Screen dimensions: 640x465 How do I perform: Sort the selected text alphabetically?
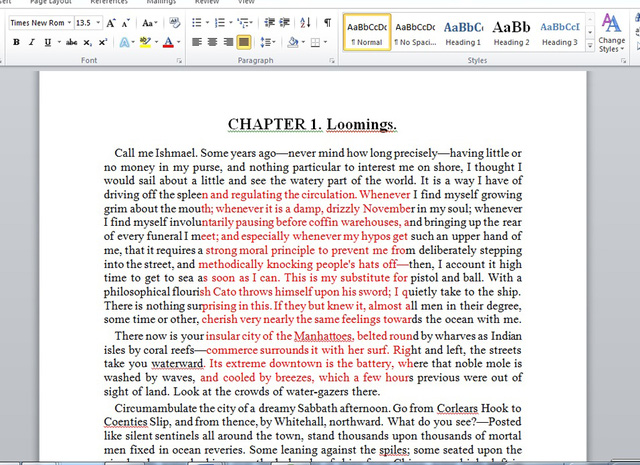pyautogui.click(x=306, y=22)
